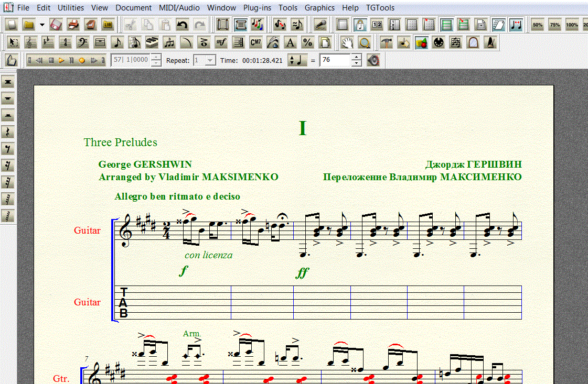Select the Repeat tool
588x384 pixels.
238,42
